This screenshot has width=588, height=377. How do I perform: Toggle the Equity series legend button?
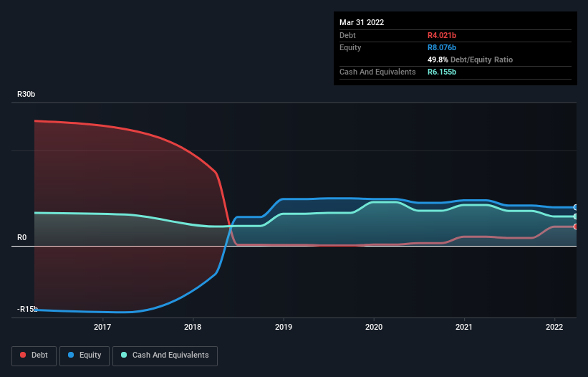(85, 355)
